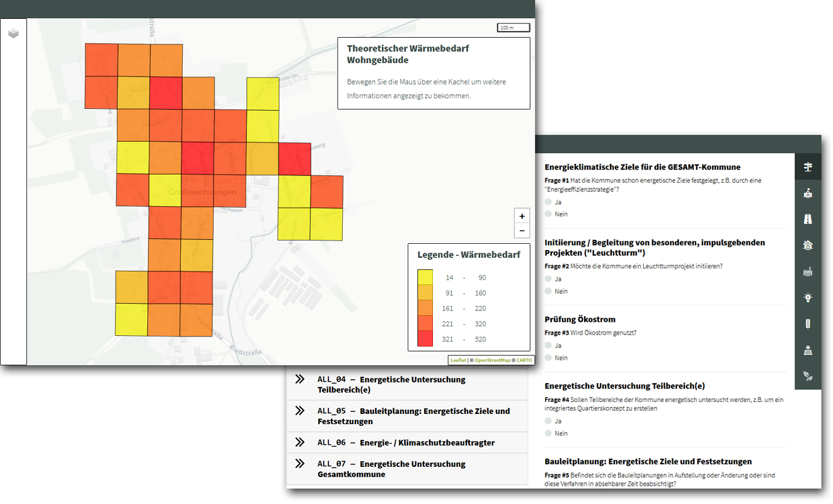This screenshot has width=833, height=504.
Task: Click the Leaflet attribution link
Action: click(x=458, y=360)
